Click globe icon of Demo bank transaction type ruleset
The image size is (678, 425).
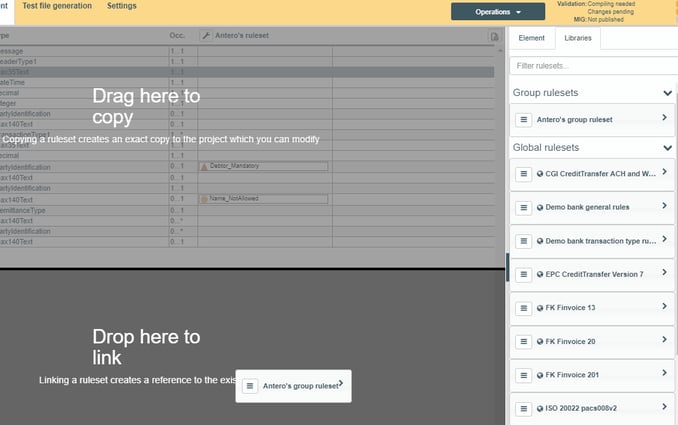coord(540,241)
